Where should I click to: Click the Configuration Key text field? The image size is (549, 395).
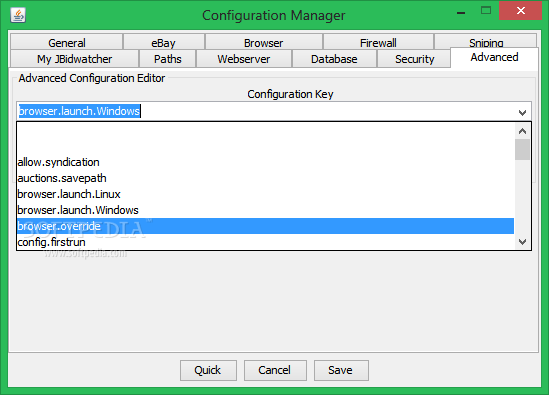click(x=266, y=111)
